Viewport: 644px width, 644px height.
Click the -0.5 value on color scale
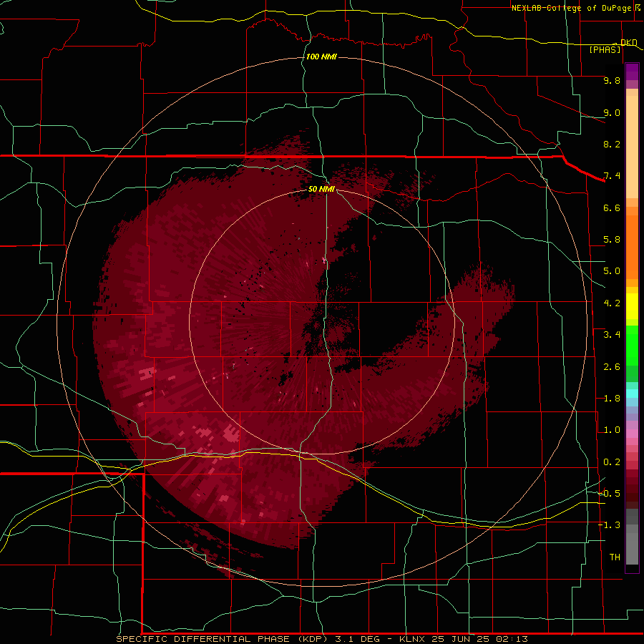click(610, 494)
